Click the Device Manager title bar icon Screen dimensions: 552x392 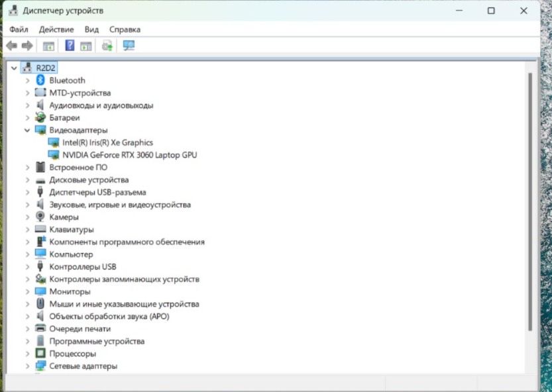(x=13, y=11)
